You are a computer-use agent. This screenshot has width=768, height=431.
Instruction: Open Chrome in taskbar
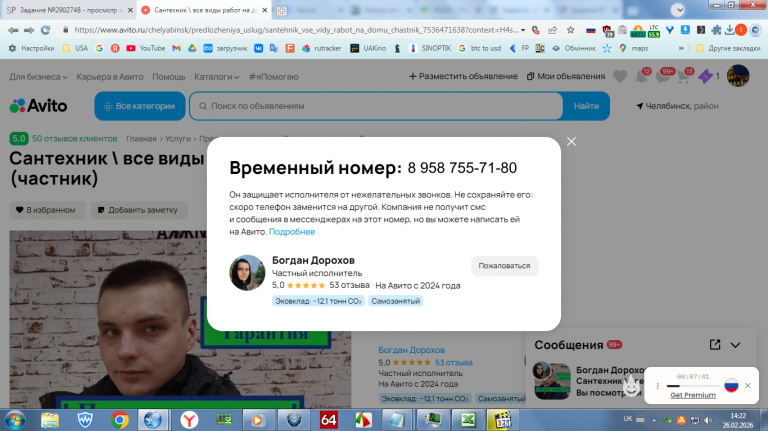point(119,420)
